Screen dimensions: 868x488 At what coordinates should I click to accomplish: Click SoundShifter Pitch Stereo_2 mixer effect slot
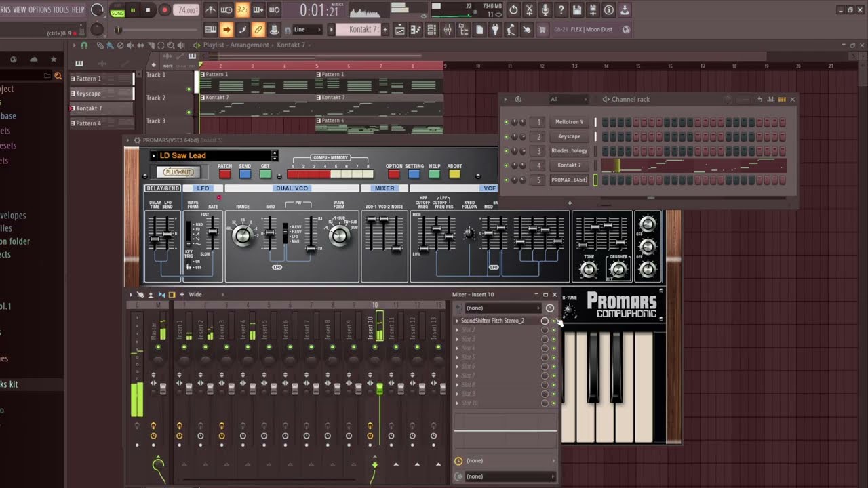[x=497, y=321]
